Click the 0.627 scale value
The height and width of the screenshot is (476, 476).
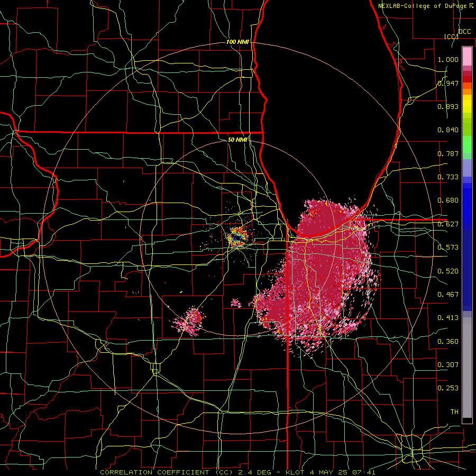point(448,224)
